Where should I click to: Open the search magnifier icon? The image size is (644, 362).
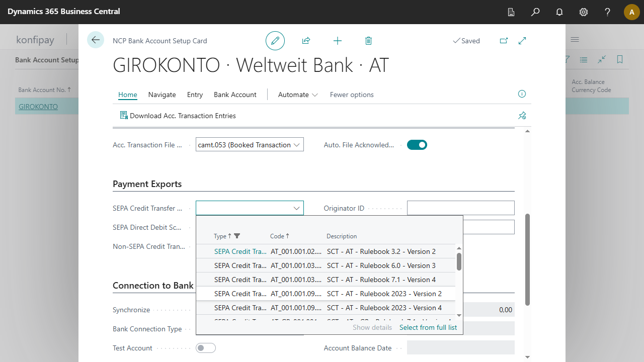[x=535, y=12]
